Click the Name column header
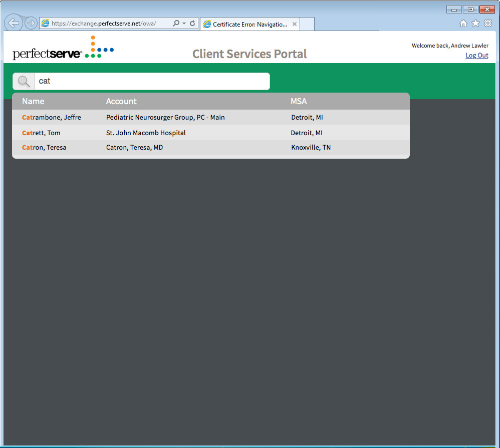 pyautogui.click(x=33, y=101)
